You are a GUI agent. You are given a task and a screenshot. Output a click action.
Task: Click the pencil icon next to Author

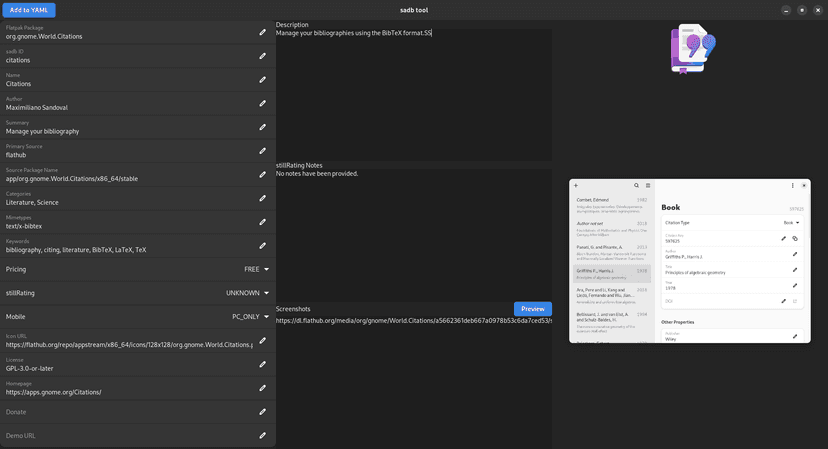(263, 103)
